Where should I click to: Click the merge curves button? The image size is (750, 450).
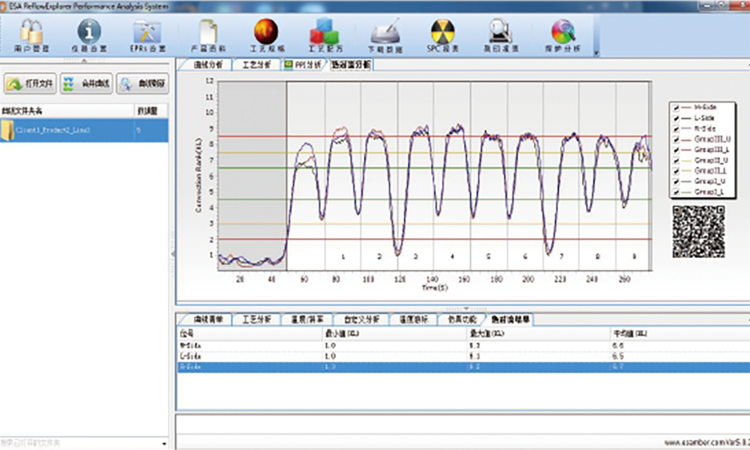(86, 84)
